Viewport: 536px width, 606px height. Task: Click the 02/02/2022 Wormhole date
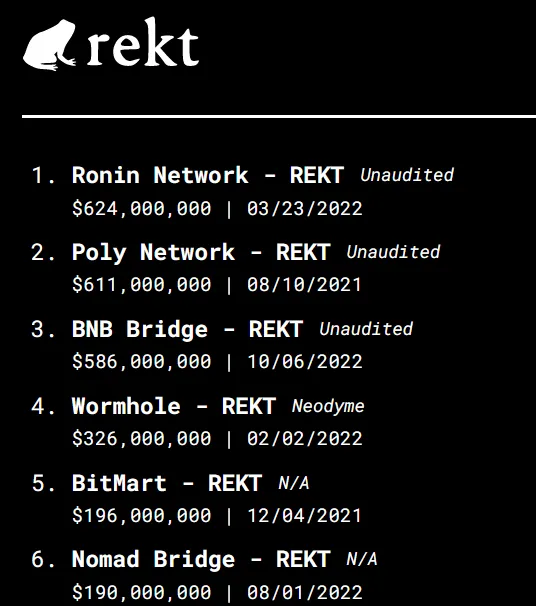click(305, 439)
